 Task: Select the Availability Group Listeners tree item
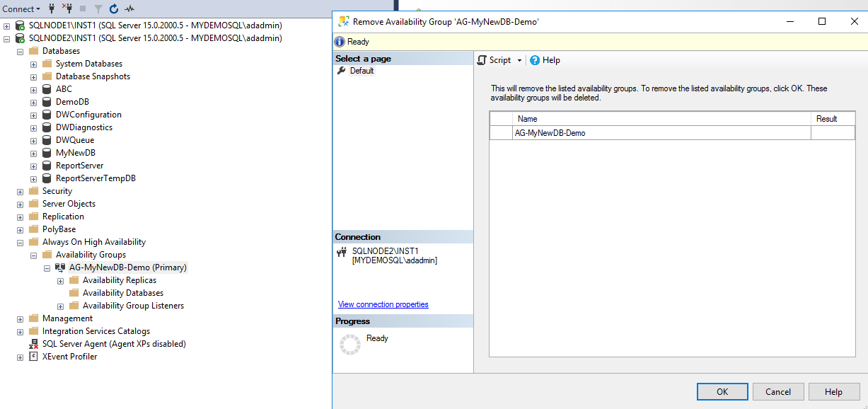pyautogui.click(x=133, y=306)
